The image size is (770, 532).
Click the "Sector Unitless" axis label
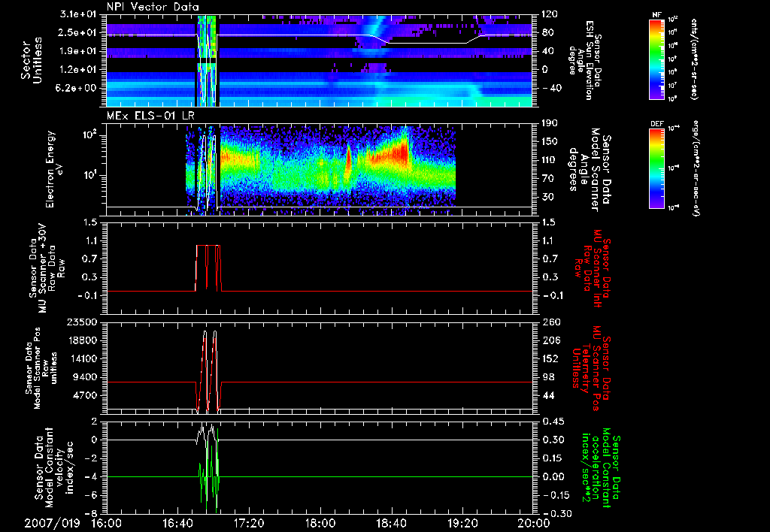32,60
